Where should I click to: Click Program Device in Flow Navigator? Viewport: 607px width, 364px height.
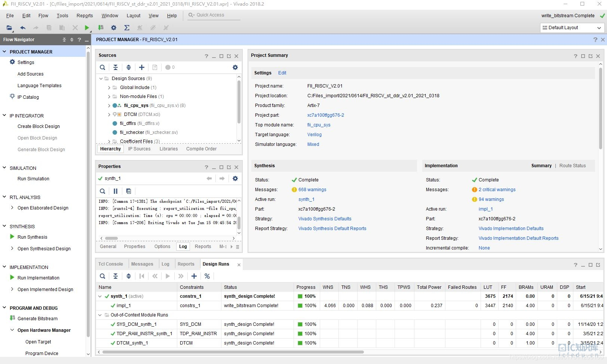pyautogui.click(x=42, y=353)
